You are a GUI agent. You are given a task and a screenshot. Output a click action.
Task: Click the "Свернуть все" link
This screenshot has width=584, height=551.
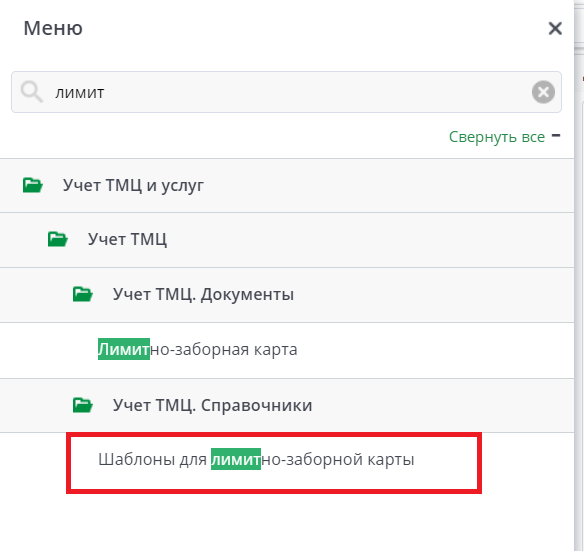(496, 137)
